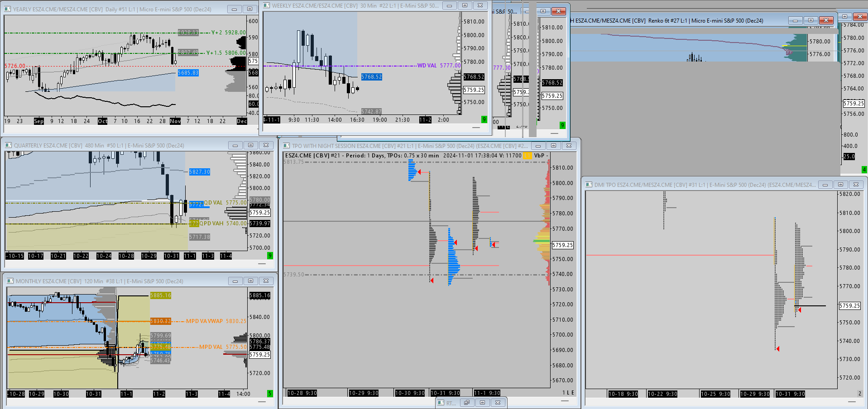Maximize the QUARTERLY 480 Min chart window
Screen dimensions: 868x409
(x=250, y=145)
